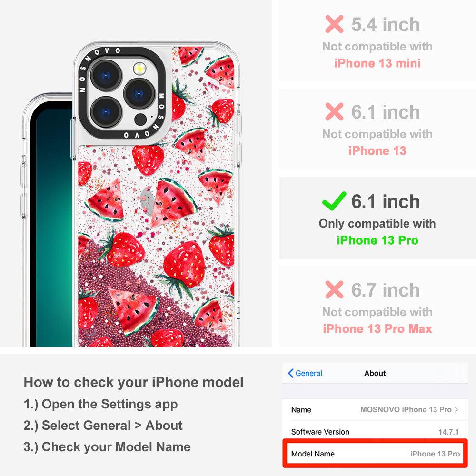The height and width of the screenshot is (476, 476).
Task: Click the Apple logo on the phone case
Action: 147,201
